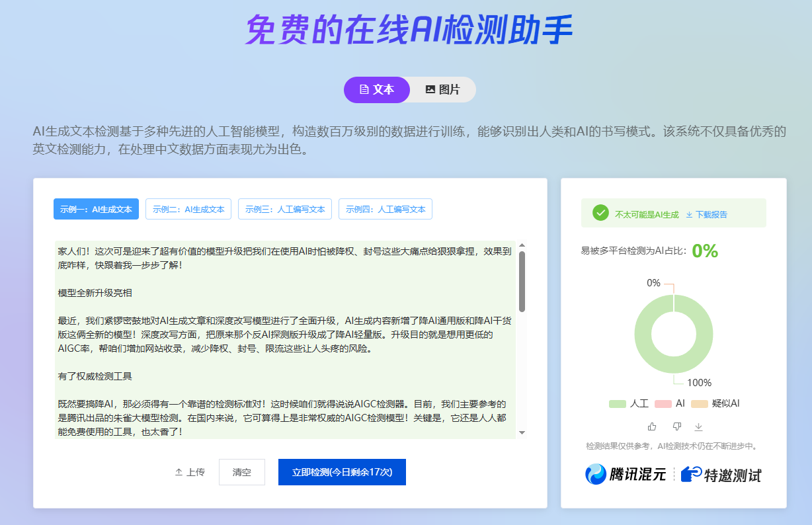
Task: Click the download icon below the legend
Action: tap(699, 426)
